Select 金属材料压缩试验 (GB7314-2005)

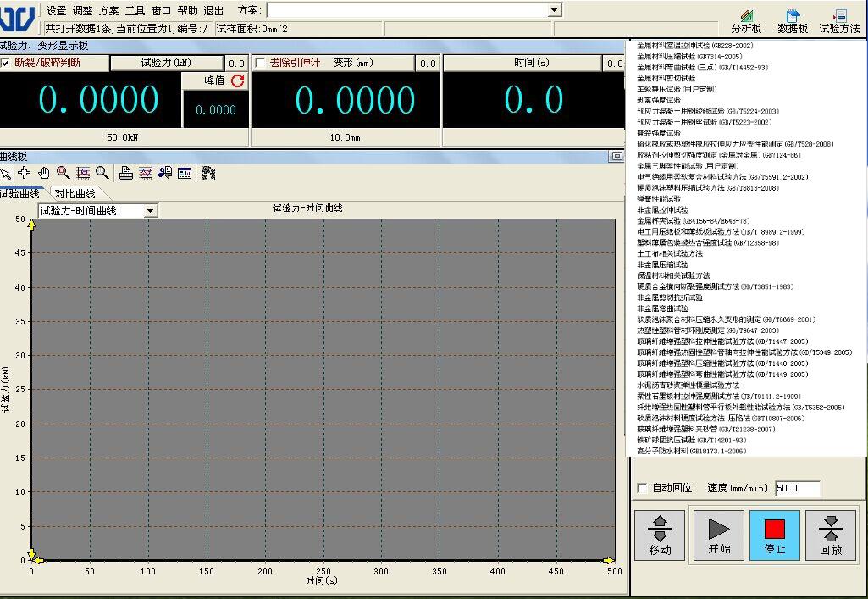[x=689, y=57]
